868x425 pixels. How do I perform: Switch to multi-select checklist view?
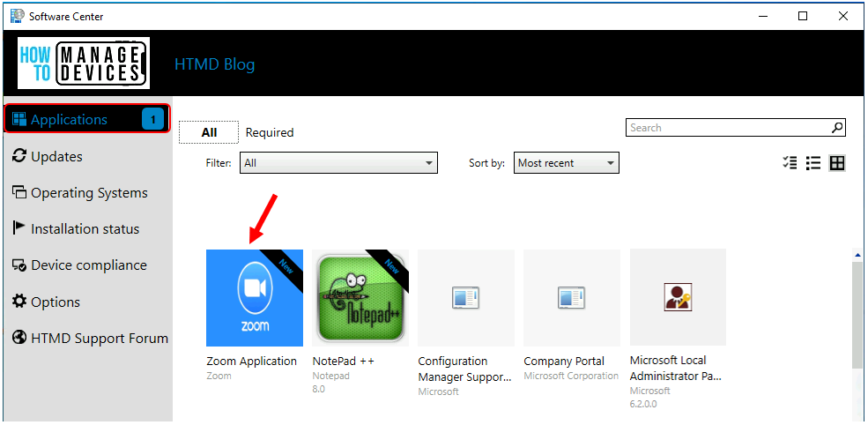click(790, 163)
